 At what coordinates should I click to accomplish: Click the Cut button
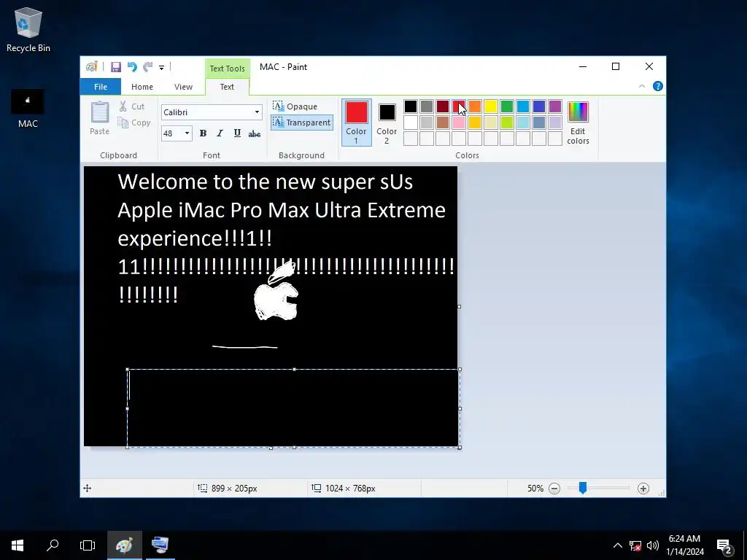[132, 106]
